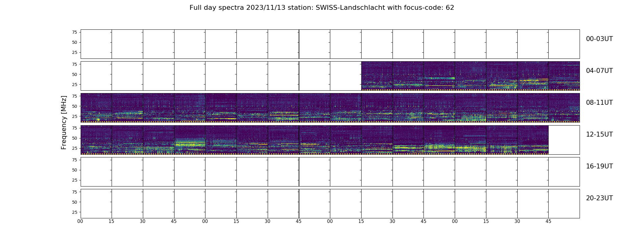Select the '16-19UT' row label

pyautogui.click(x=599, y=166)
